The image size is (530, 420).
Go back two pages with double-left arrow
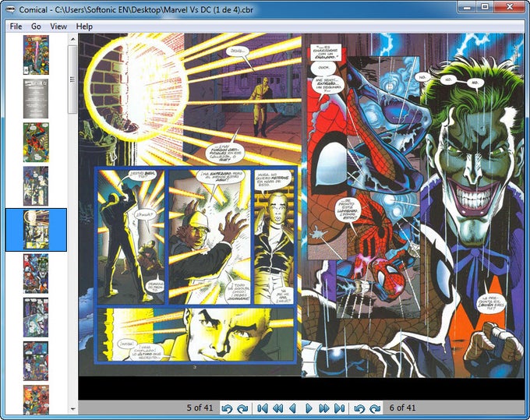coord(277,408)
